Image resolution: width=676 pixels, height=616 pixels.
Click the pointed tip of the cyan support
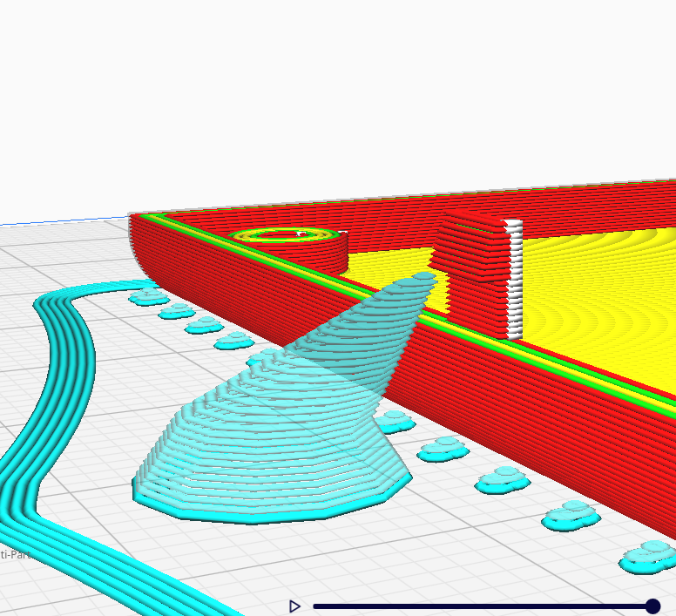424,277
